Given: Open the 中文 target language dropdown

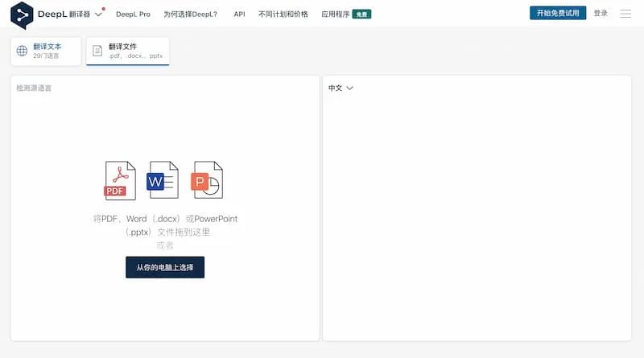Looking at the screenshot, I should (x=341, y=88).
